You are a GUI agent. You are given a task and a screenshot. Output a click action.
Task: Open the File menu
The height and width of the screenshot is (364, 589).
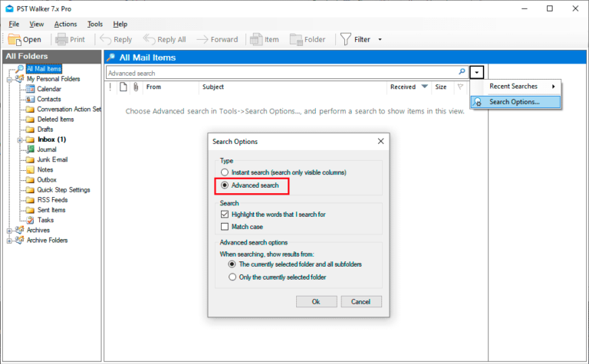tap(14, 24)
